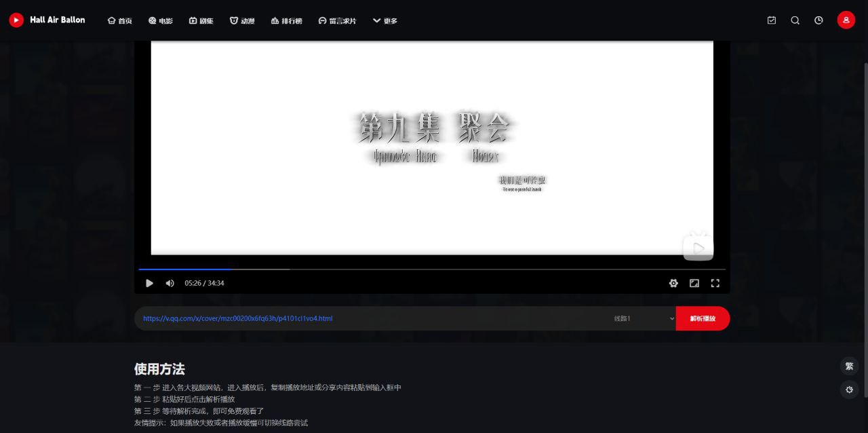This screenshot has width=868, height=433.
Task: Toggle the theme brightness icon
Action: point(849,390)
